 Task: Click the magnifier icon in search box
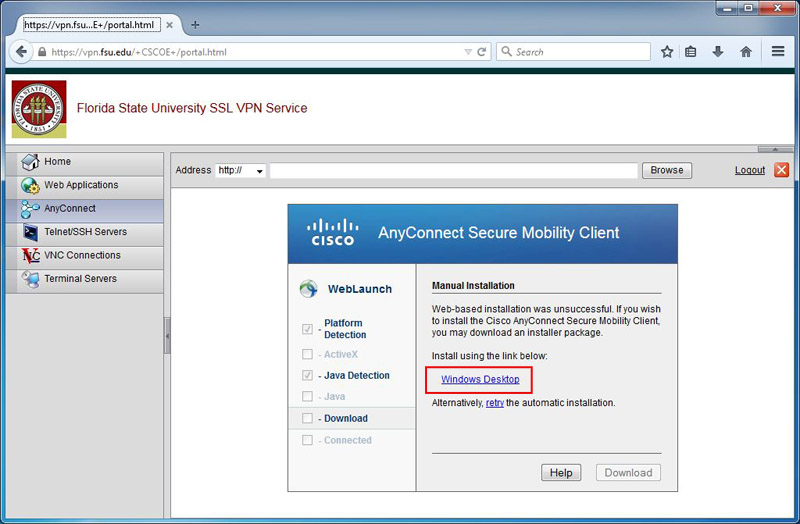coord(506,52)
